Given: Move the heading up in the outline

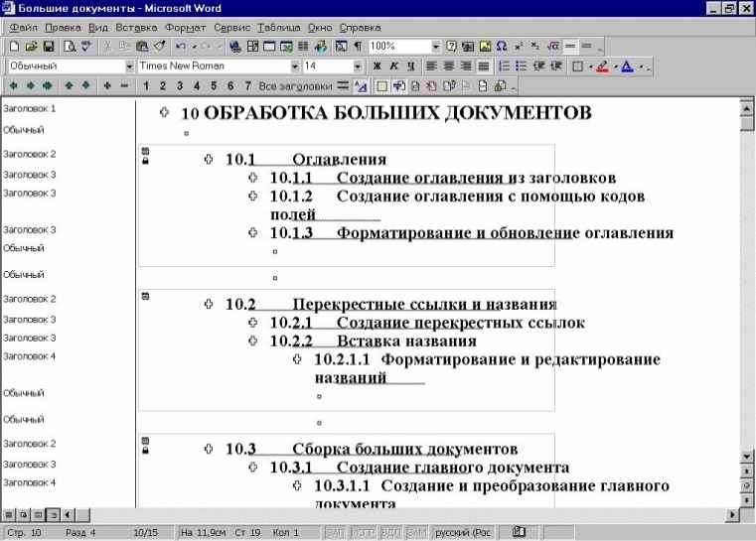Looking at the screenshot, I should [69, 85].
